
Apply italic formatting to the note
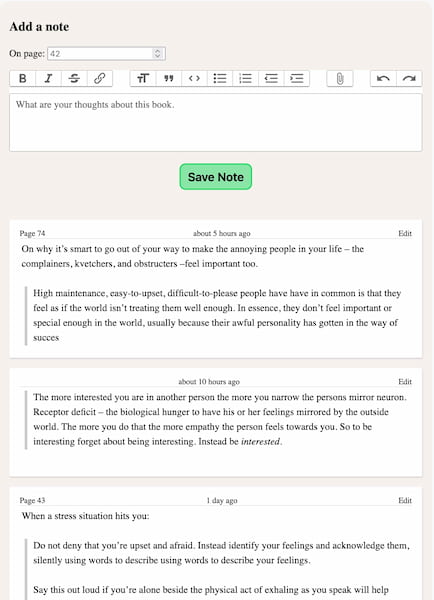pyautogui.click(x=48, y=78)
